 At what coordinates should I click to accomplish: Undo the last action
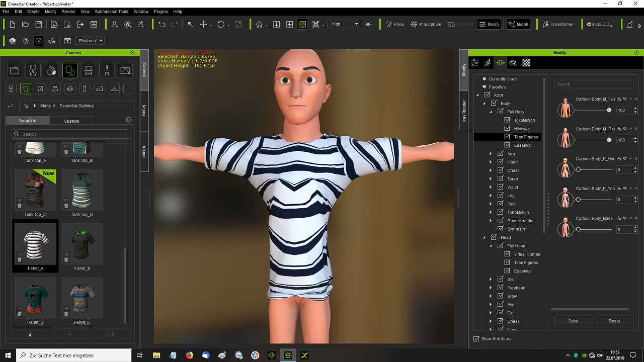[x=162, y=24]
